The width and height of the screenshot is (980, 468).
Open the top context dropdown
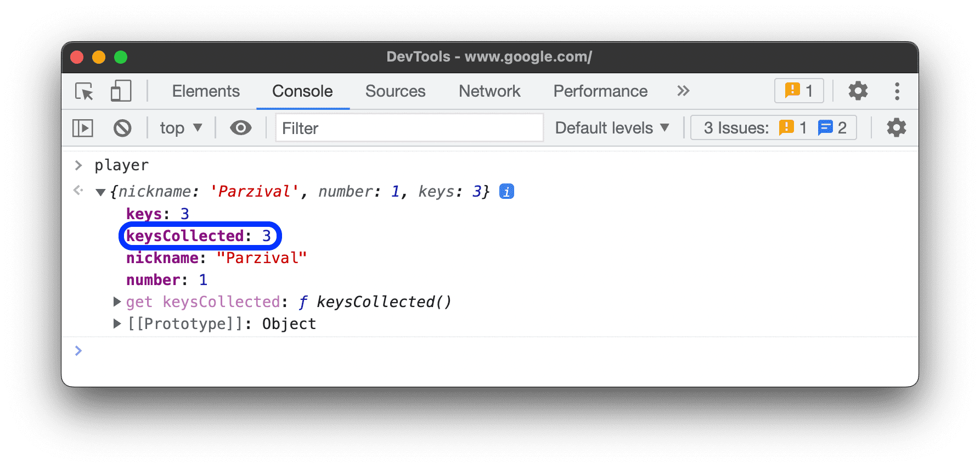(181, 128)
